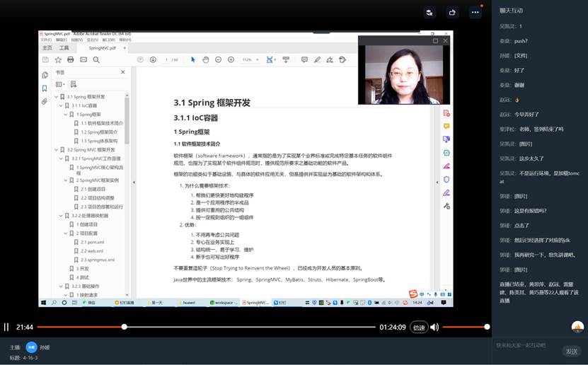Open the 视图(V) menu
The height and width of the screenshot is (365, 588).
click(x=77, y=40)
